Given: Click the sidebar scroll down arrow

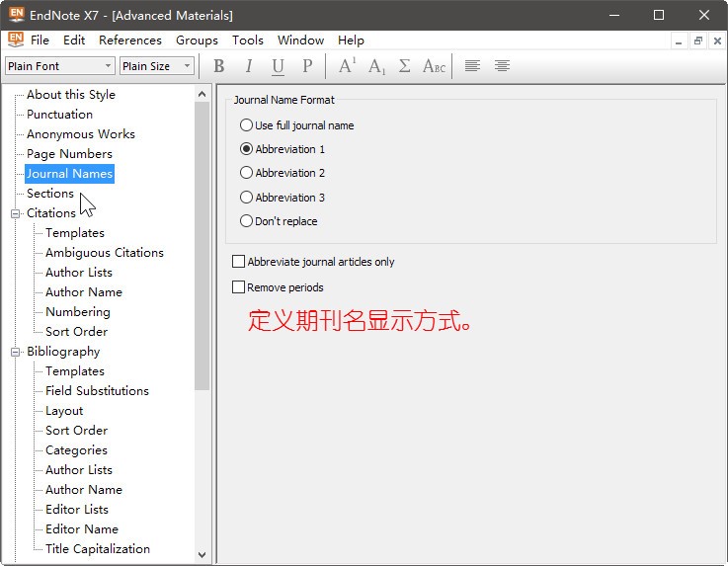Looking at the screenshot, I should tap(202, 555).
